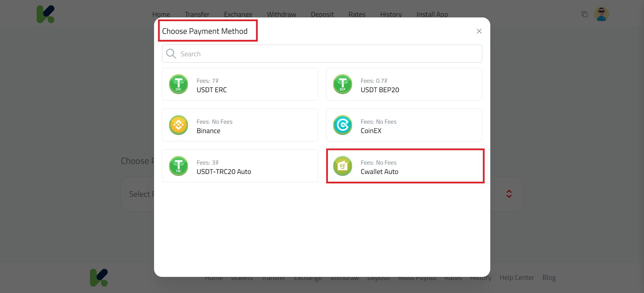
Task: Go to the Transfer page
Action: coord(197,14)
